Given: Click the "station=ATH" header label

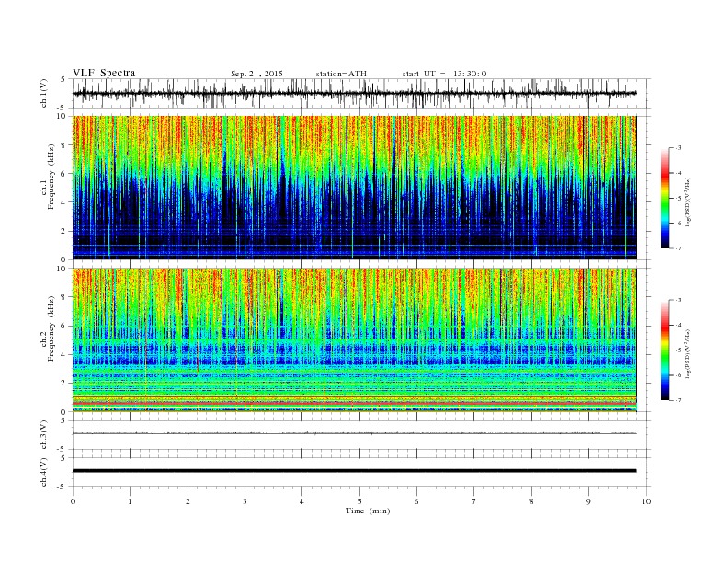Looking at the screenshot, I should coord(341,74).
